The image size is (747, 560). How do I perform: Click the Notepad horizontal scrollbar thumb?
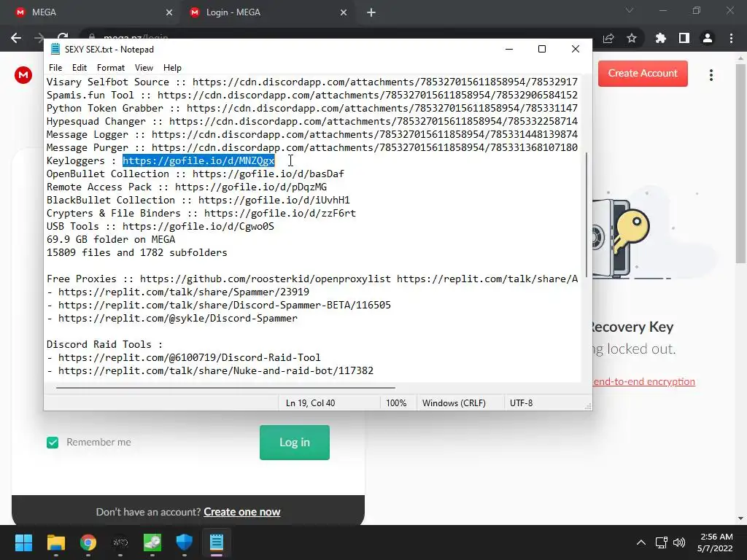225,388
